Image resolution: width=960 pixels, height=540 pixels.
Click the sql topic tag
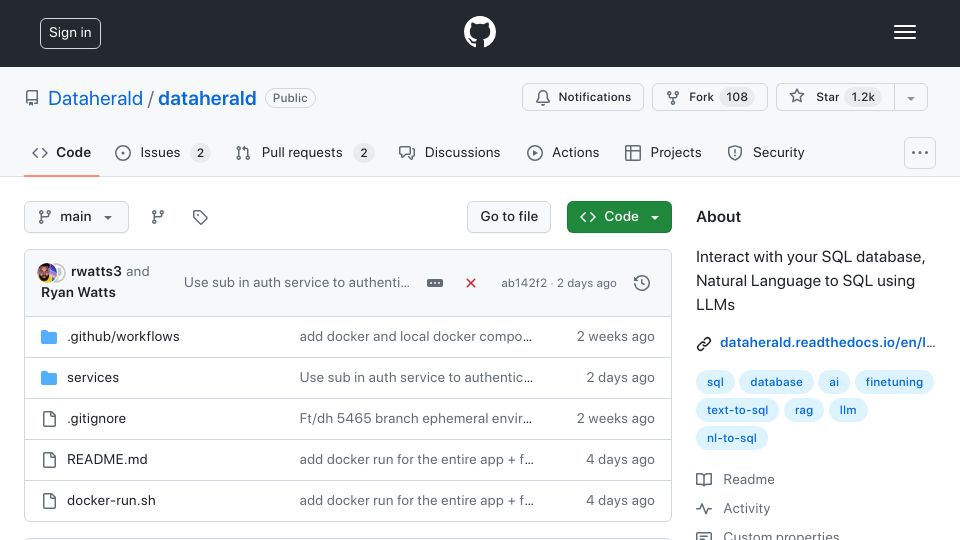(x=715, y=382)
